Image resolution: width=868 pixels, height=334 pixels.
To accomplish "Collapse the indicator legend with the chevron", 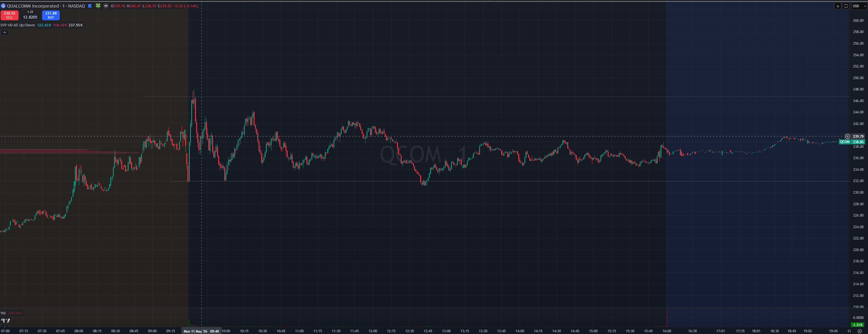I will [x=5, y=32].
